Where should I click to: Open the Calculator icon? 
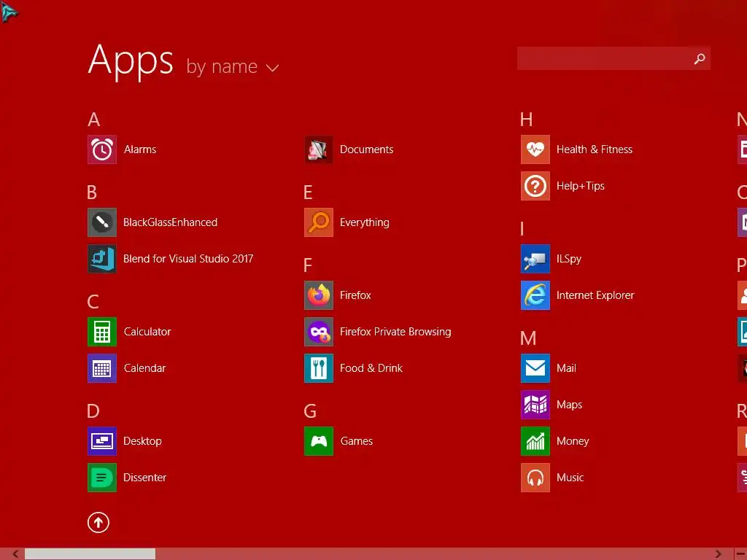102,332
